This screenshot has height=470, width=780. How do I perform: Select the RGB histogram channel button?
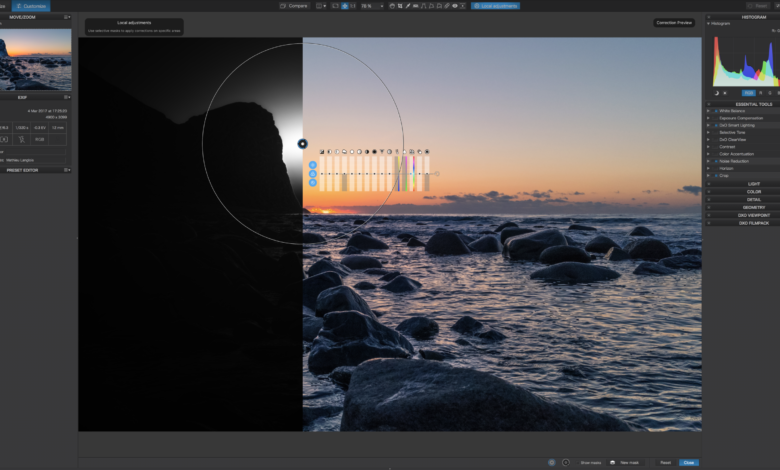(x=747, y=93)
